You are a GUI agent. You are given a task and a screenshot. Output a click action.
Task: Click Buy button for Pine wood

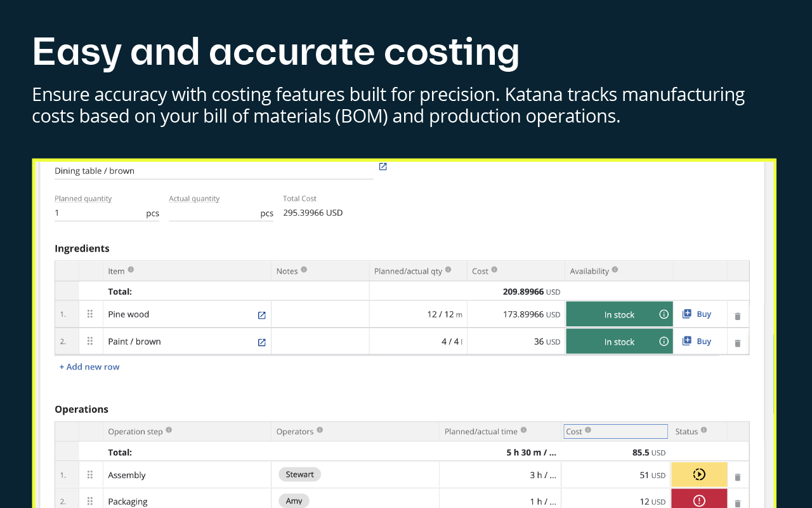pyautogui.click(x=697, y=314)
